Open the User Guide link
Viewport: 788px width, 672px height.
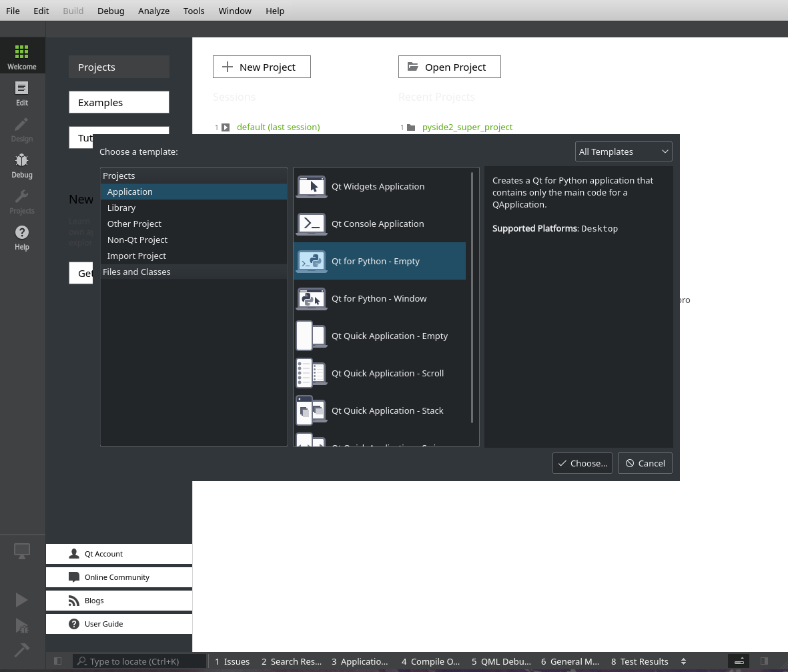(x=119, y=624)
